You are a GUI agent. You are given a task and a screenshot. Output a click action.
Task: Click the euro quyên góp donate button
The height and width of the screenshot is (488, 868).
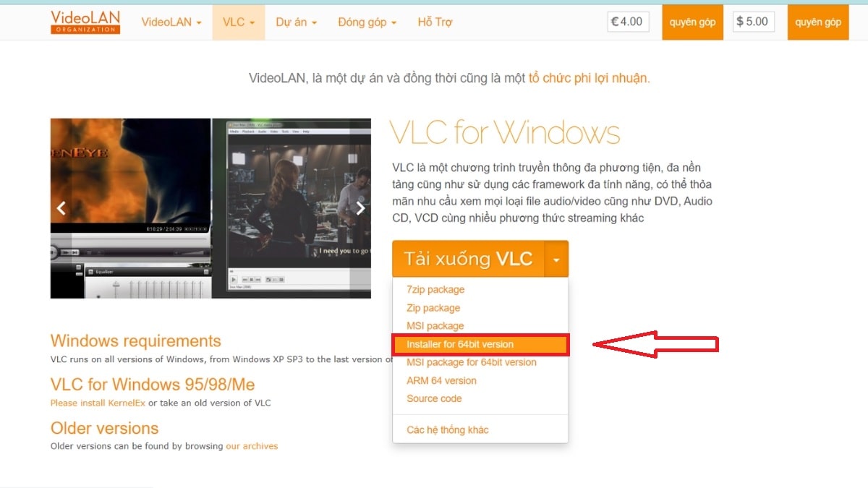692,22
